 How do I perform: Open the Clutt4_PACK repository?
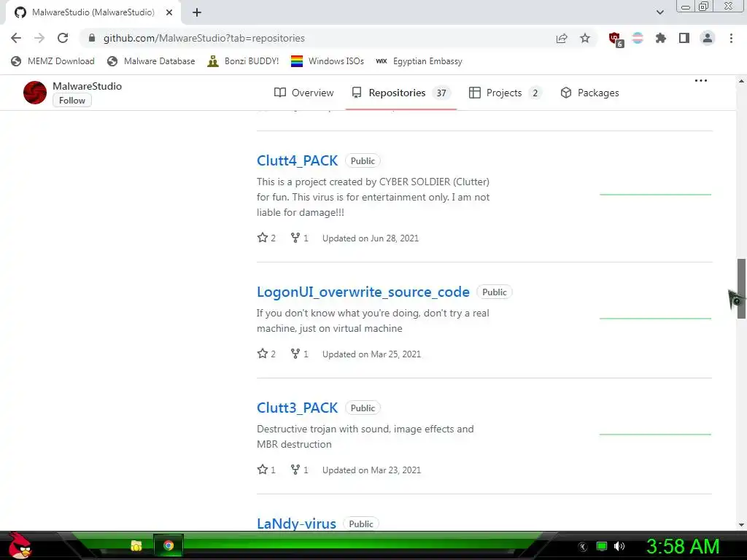[298, 160]
